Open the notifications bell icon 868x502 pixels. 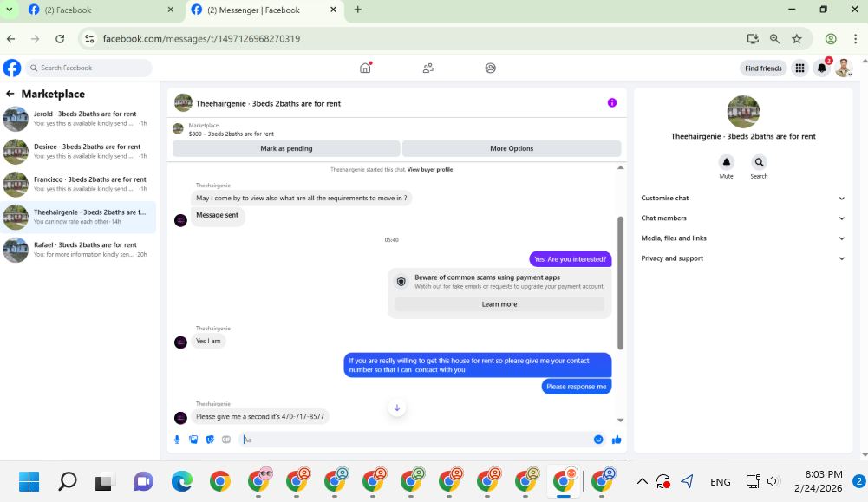coord(822,68)
